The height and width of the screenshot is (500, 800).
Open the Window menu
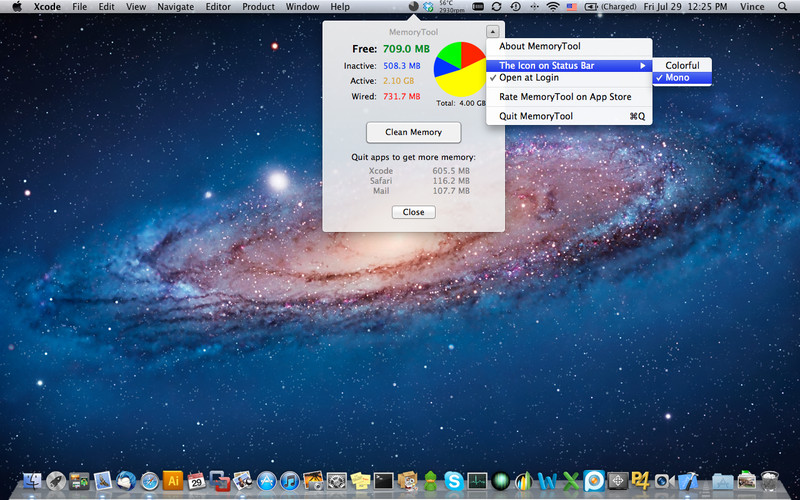point(302,7)
